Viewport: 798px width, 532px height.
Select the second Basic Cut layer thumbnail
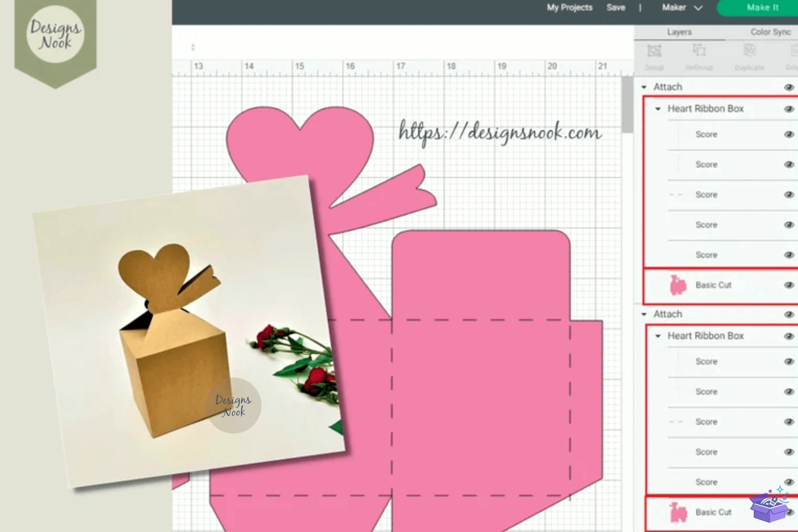[x=678, y=513]
